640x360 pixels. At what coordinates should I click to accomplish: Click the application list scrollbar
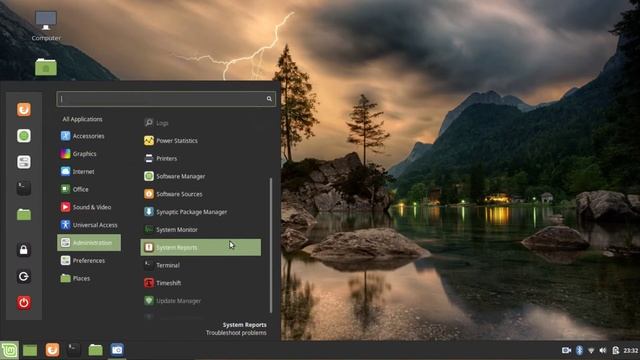coord(271,245)
